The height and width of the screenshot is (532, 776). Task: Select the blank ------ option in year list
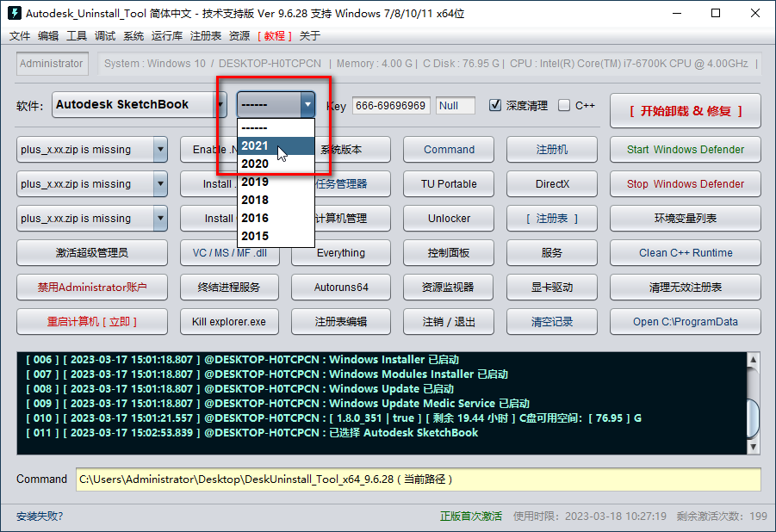pos(276,127)
